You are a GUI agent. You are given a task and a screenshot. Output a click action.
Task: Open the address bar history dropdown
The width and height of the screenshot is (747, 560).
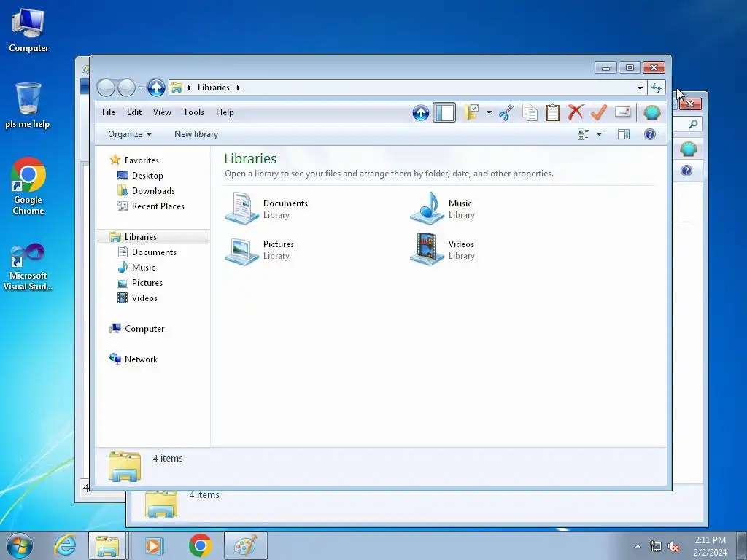tap(640, 87)
